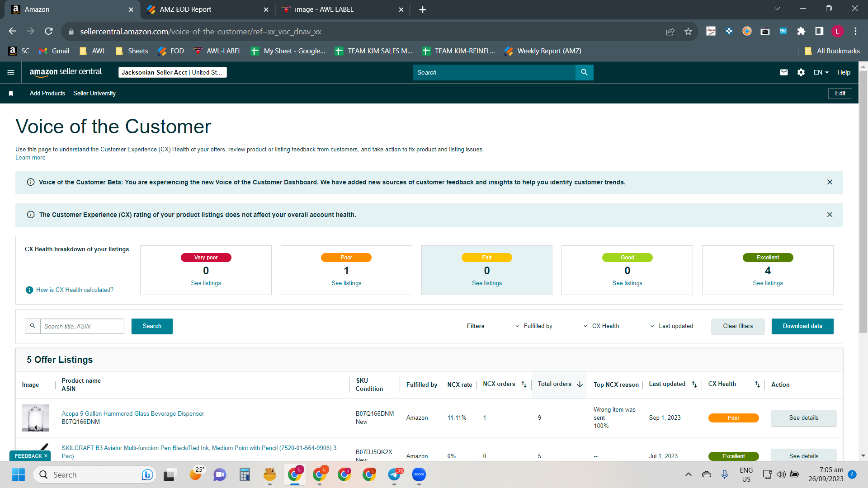See details for Acopa Beverage Dispenser row
The image size is (868, 488).
click(x=803, y=418)
